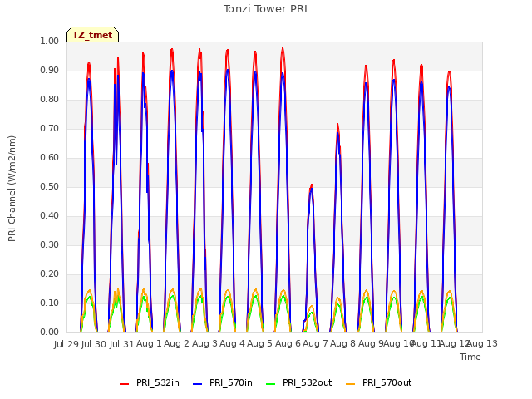Click the Aug 4 x-axis date label
The height and width of the screenshot is (399, 532).
tap(232, 344)
